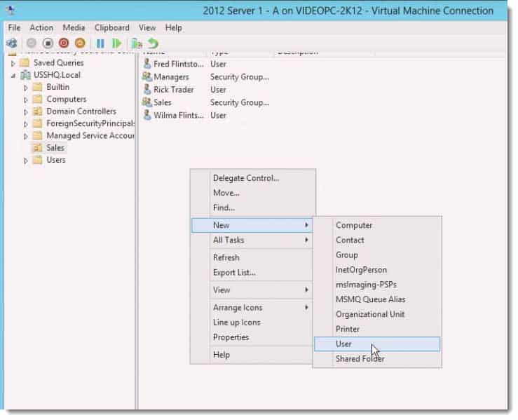Click the USSHQ.Local domain icon

click(25, 75)
